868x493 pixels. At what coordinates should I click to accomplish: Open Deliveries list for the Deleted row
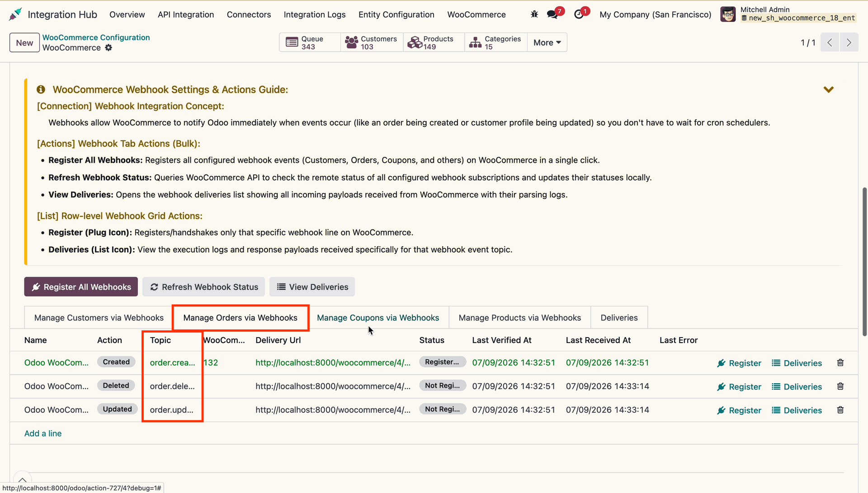point(797,387)
